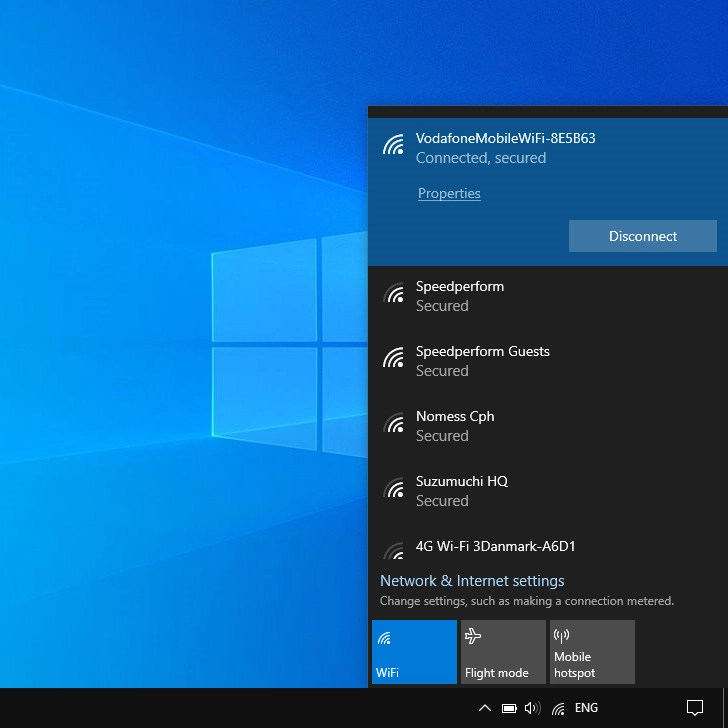Open Properties of VodafoneMobileWiFi network
This screenshot has width=728, height=728.
click(x=449, y=193)
